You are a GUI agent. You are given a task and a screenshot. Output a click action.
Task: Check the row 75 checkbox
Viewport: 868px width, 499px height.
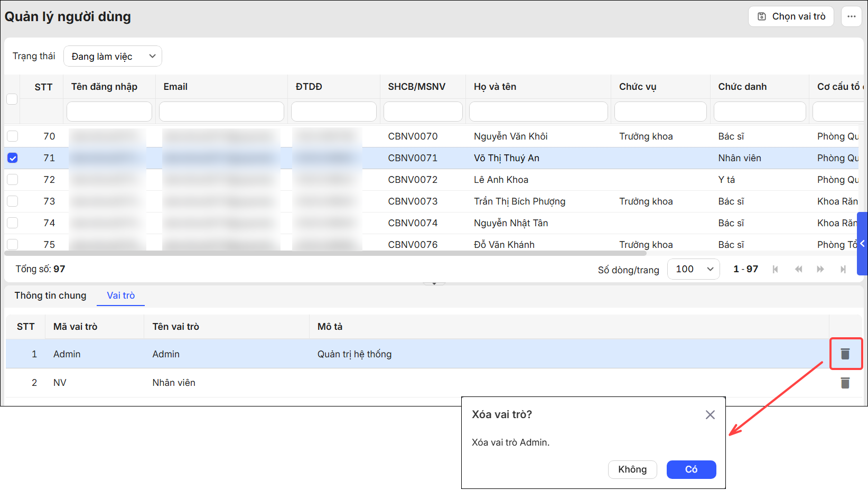click(x=13, y=244)
